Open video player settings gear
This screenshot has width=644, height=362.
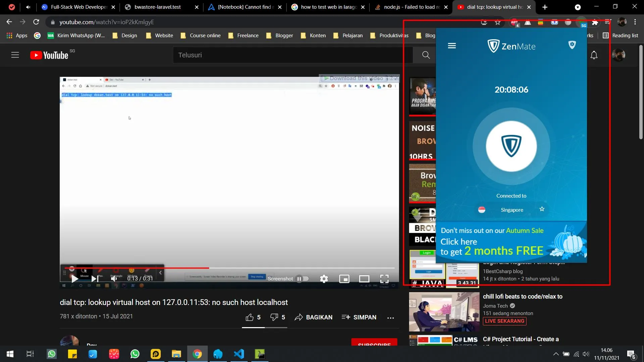[x=324, y=278]
